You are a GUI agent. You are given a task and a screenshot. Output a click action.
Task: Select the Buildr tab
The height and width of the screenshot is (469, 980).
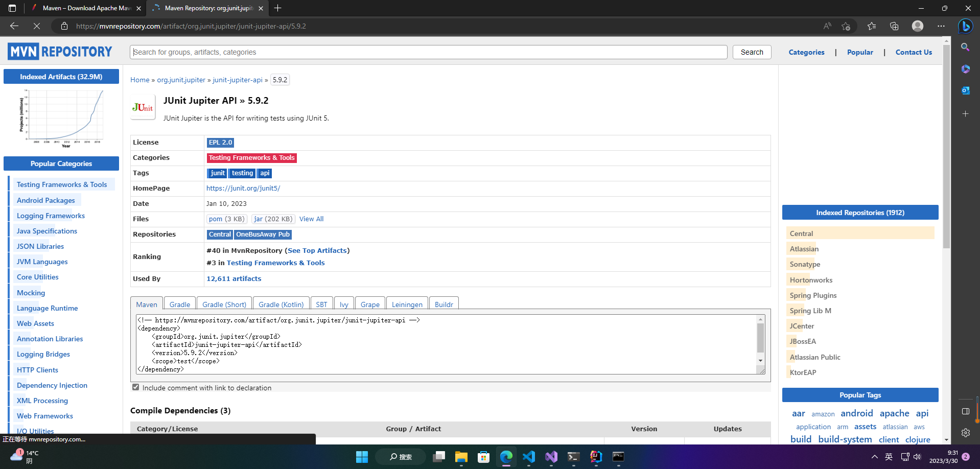point(444,304)
